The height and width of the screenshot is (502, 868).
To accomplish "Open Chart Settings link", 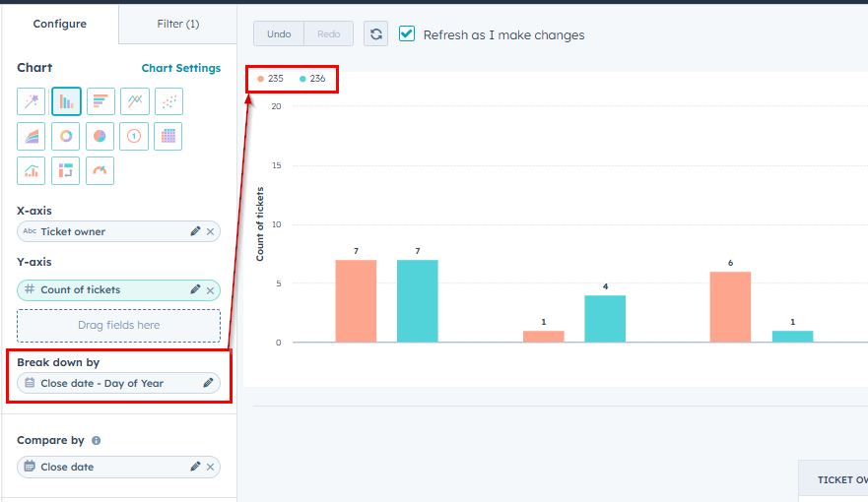I will (181, 68).
